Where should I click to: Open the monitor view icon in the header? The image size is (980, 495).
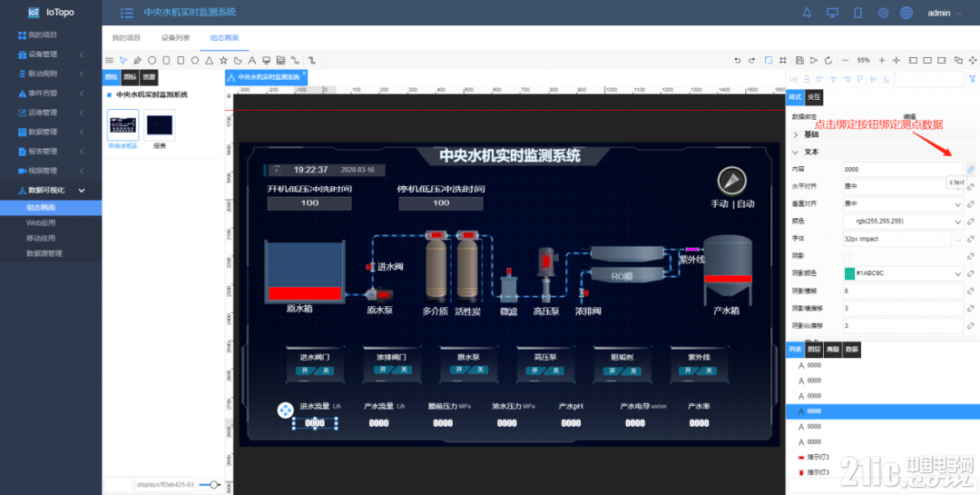[x=832, y=13]
